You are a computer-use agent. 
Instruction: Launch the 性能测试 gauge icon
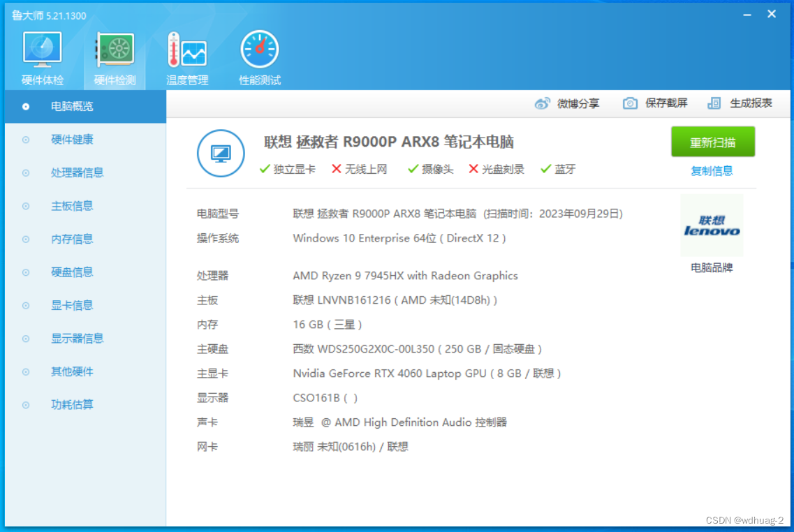click(260, 50)
